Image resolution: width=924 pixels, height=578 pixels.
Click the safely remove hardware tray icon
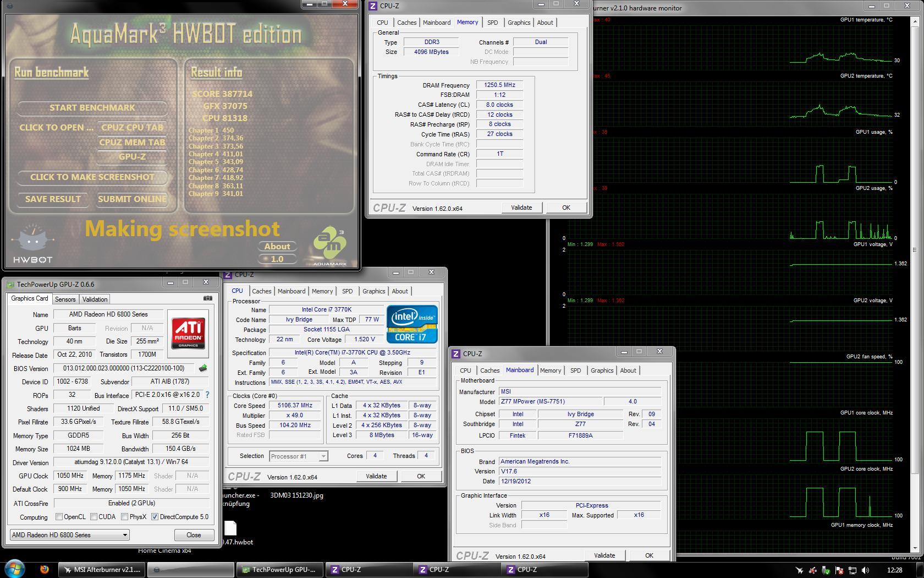[x=826, y=570]
